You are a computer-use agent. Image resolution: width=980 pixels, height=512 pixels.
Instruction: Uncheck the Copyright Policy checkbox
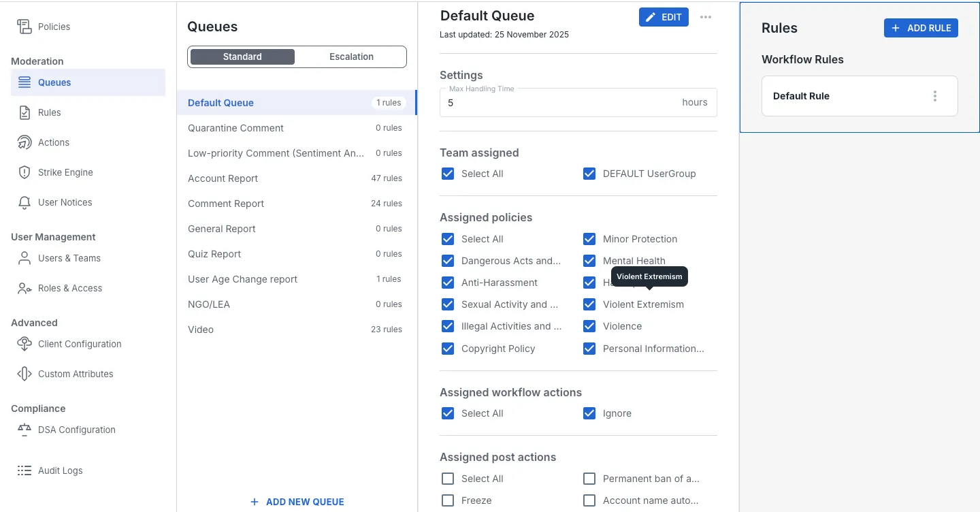pos(448,349)
